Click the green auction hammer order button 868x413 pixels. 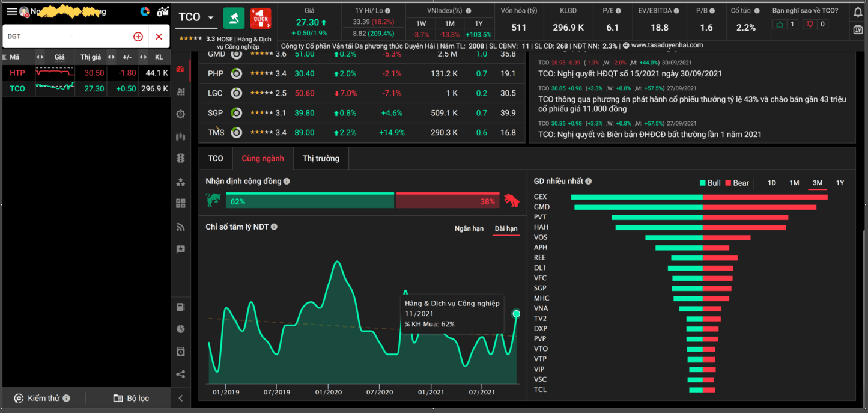point(234,18)
